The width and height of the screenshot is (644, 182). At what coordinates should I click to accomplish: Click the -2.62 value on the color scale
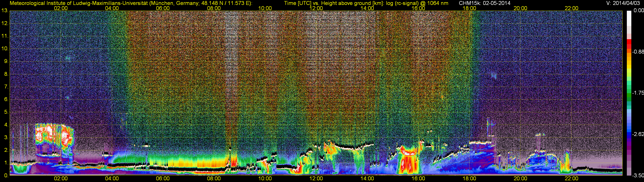(x=638, y=134)
